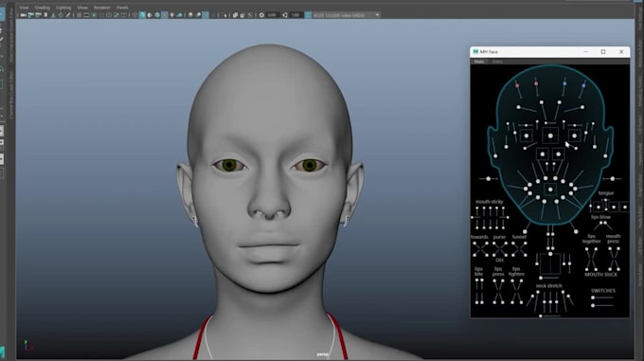Switch to second tab beside Main in MH Face

click(x=497, y=62)
